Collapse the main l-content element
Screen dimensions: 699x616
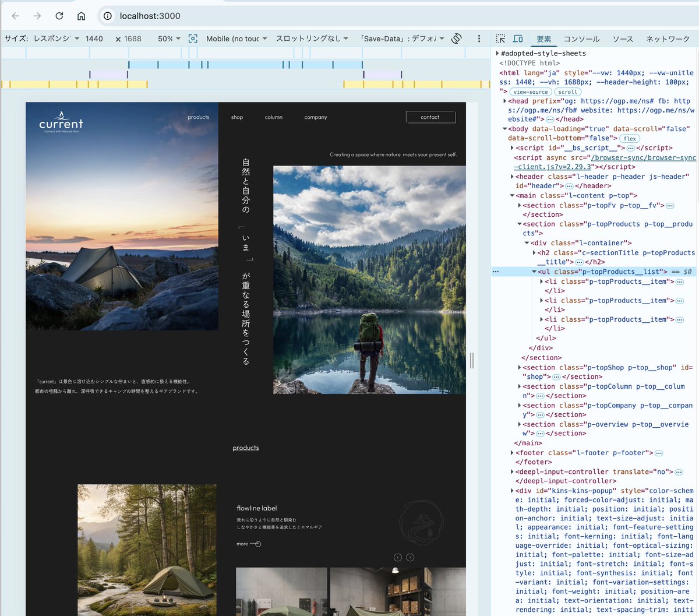(512, 196)
